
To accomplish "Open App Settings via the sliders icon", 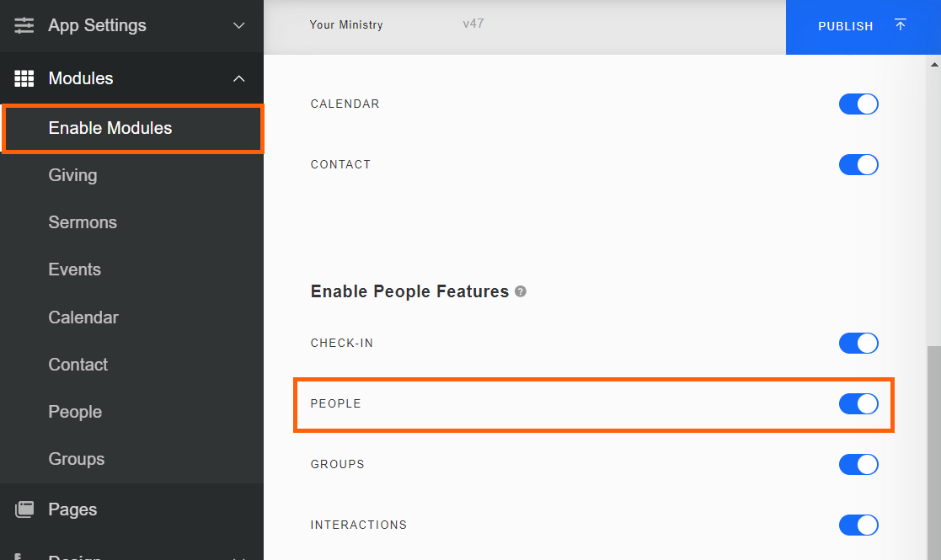I will click(x=24, y=26).
